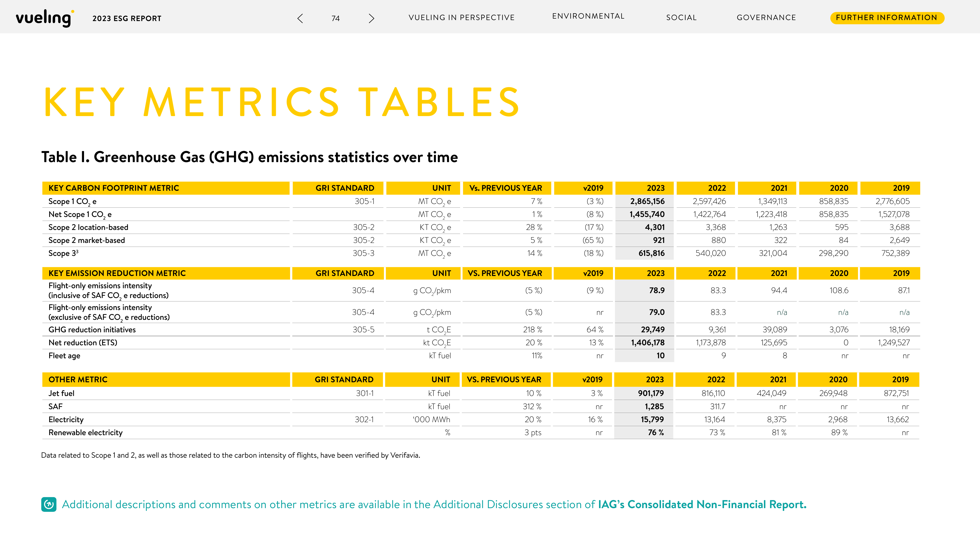980x551 pixels.
Task: Click GHG reduction initiatives value 29,749
Action: click(652, 330)
